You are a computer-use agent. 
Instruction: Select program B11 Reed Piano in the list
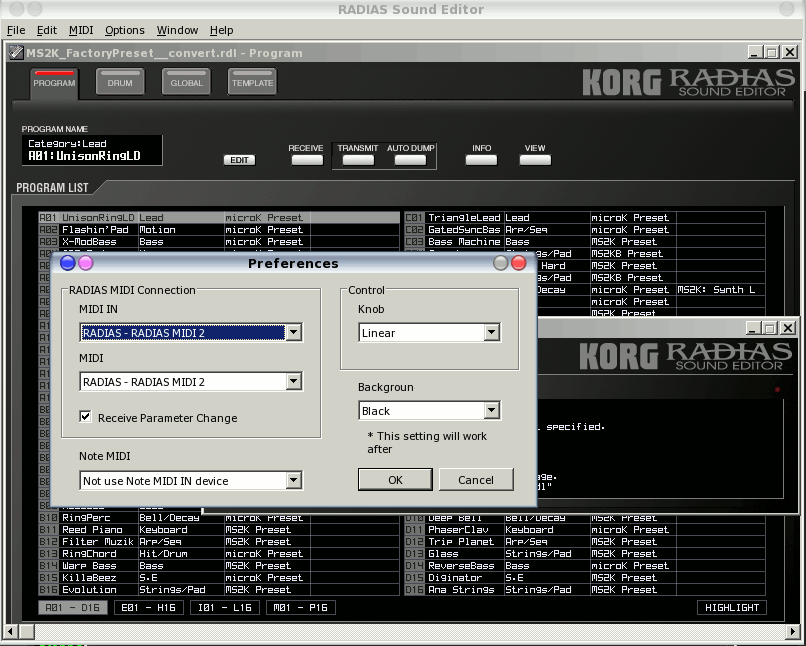click(219, 530)
